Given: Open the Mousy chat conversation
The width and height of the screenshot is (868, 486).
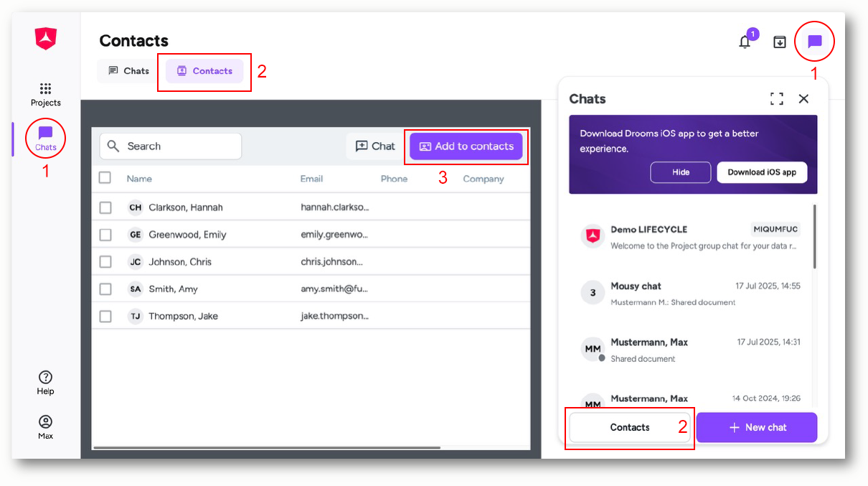Looking at the screenshot, I should 689,294.
